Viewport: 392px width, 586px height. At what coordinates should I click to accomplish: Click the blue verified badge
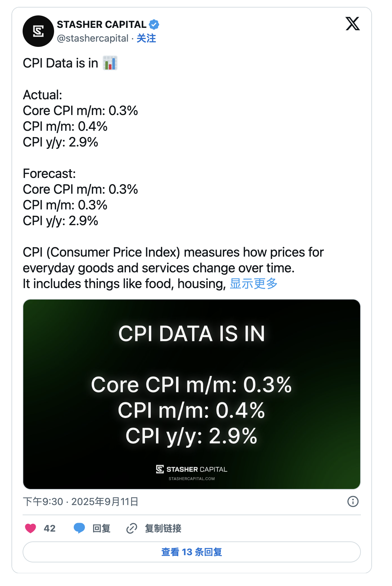click(154, 24)
